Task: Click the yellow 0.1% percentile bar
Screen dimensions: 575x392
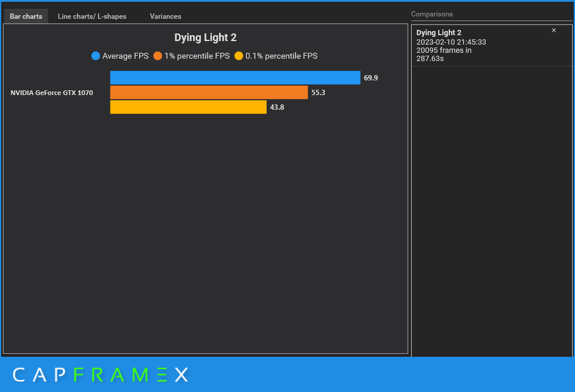Action: tap(189, 107)
